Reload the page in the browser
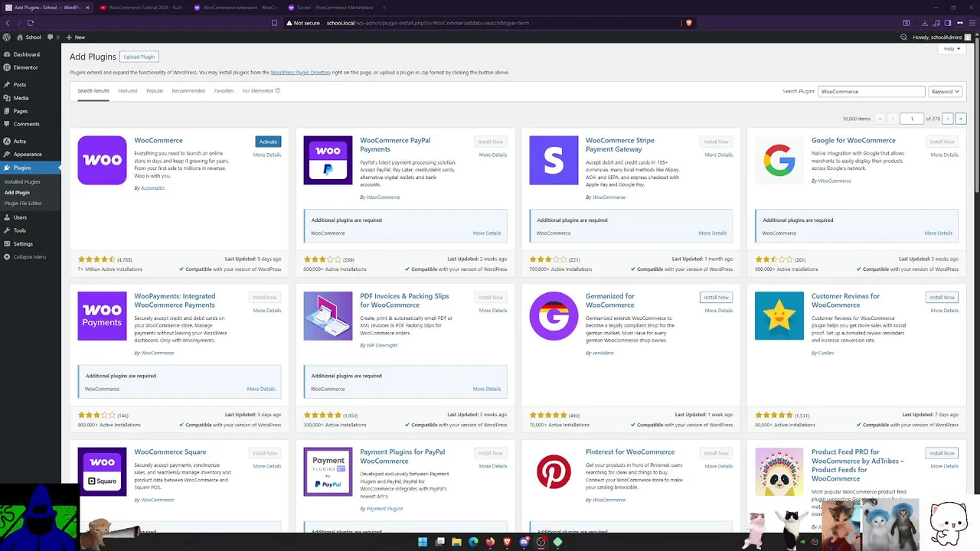Image resolution: width=980 pixels, height=551 pixels. click(31, 23)
